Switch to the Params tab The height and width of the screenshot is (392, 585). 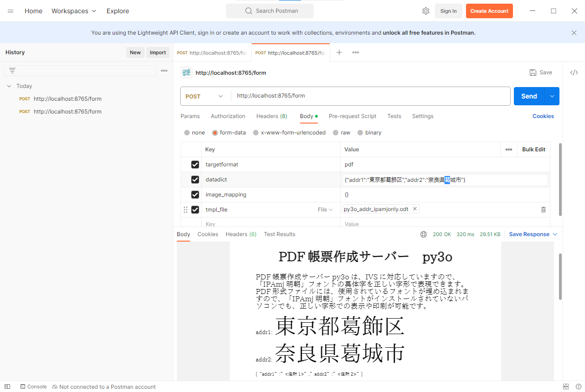point(190,116)
